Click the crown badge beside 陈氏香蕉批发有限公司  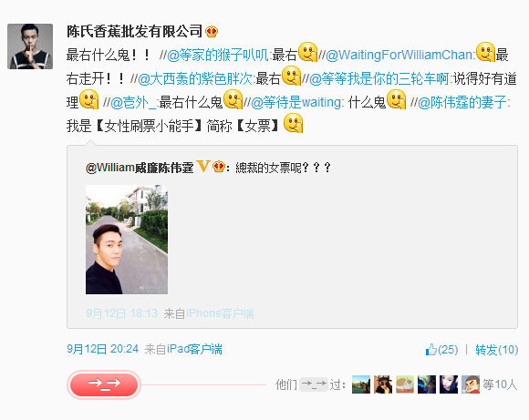[212, 32]
